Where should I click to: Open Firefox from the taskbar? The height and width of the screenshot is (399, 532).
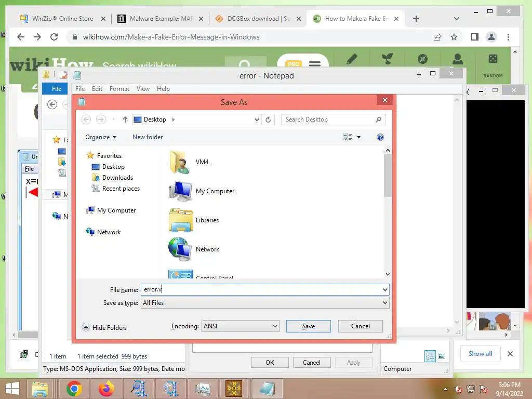pyautogui.click(x=106, y=389)
